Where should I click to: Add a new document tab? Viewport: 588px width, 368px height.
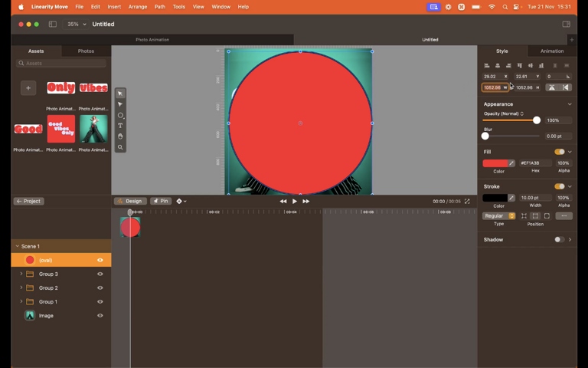click(x=572, y=39)
